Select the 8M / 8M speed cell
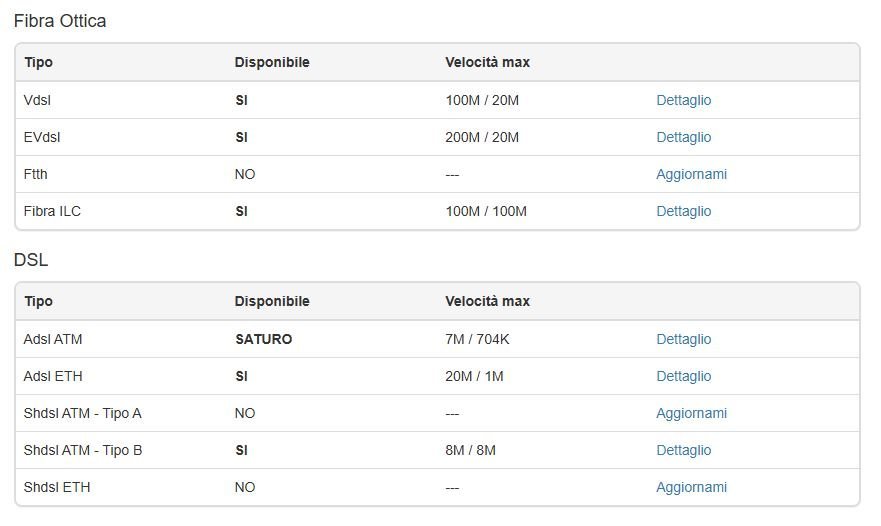Screen dimensions: 881x526 point(470,450)
